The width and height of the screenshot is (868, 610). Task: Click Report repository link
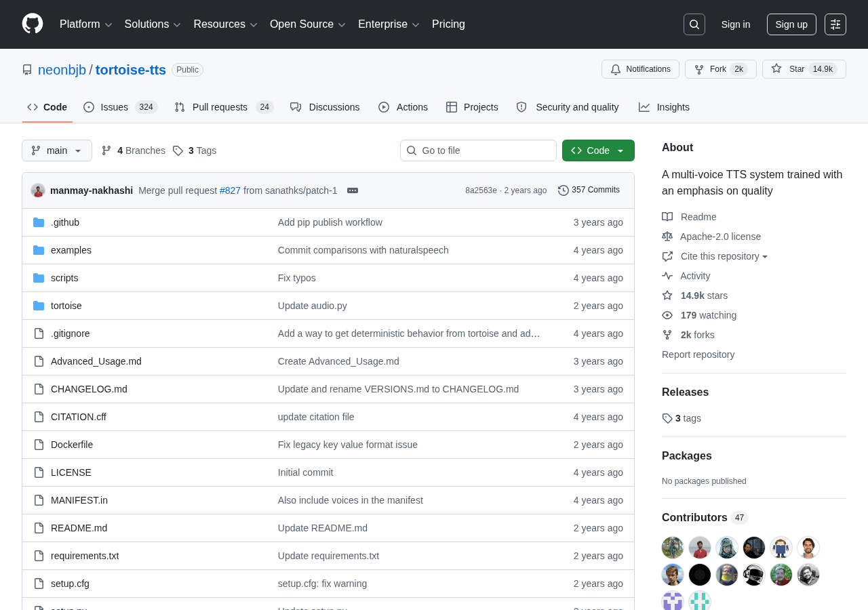pos(698,354)
